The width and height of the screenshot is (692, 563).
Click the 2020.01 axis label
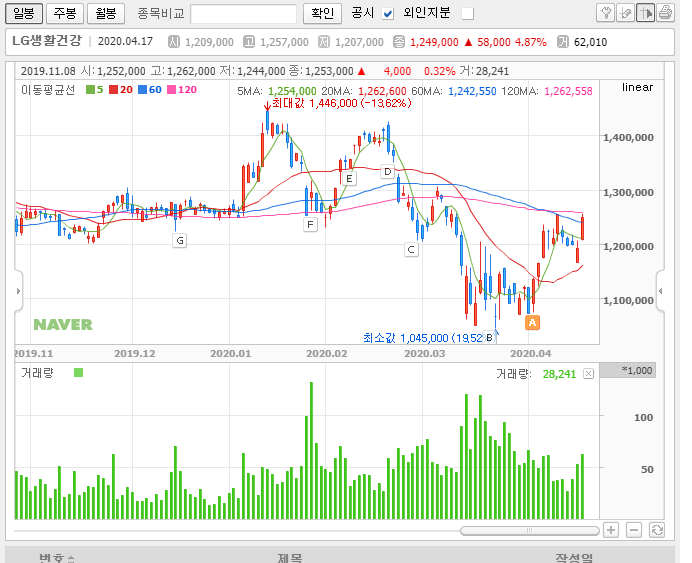230,353
